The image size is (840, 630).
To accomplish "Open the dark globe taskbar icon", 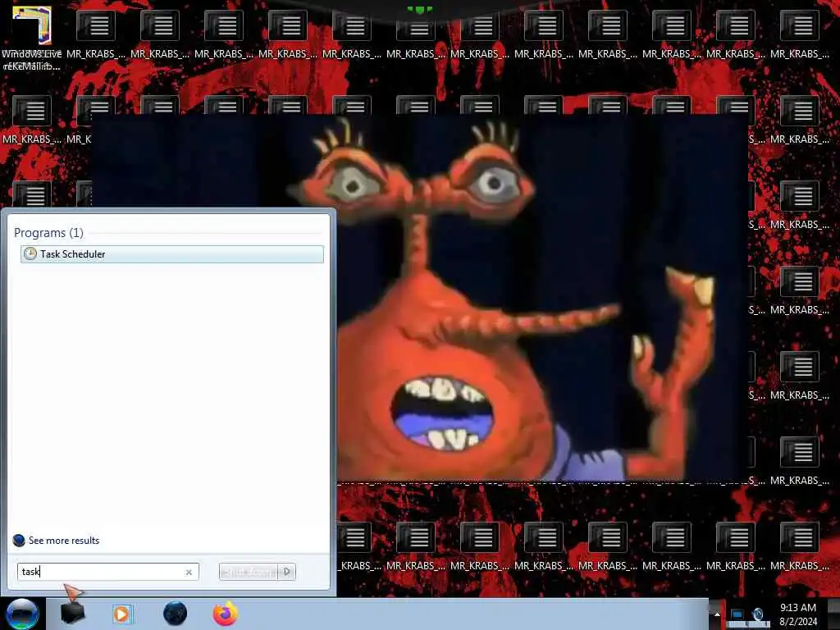I will coord(176,614).
